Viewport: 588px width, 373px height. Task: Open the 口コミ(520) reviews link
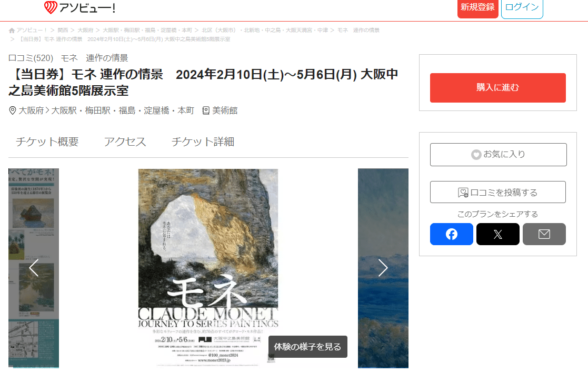coord(31,58)
